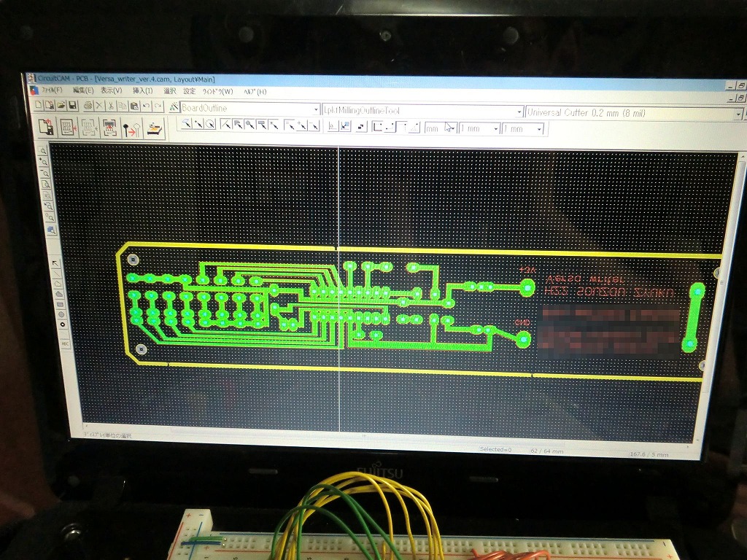Select the open polygon outline tool
Image resolution: width=747 pixels, height=560 pixels.
click(58, 284)
